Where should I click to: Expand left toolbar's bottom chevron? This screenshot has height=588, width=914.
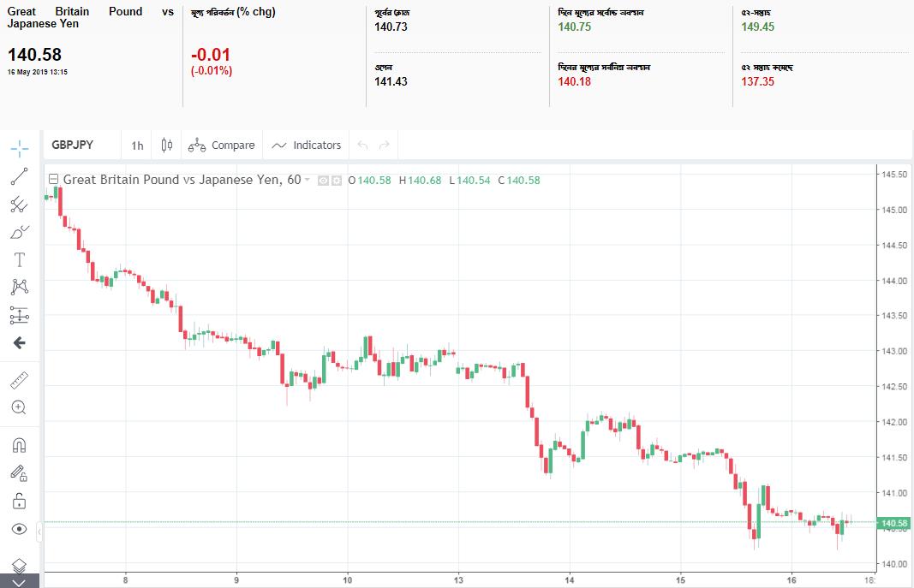pos(19,582)
